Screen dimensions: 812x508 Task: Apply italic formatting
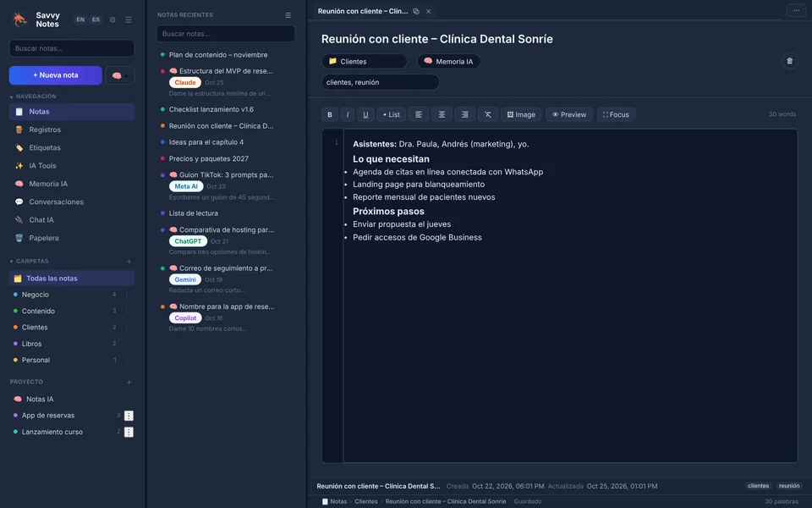[x=348, y=114]
